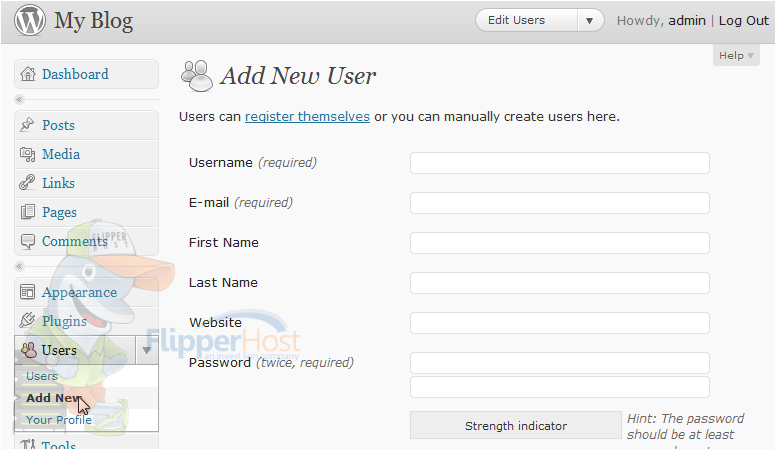Collapse the Users menu arrow
Screen dimensions: 776x450
[x=146, y=350]
